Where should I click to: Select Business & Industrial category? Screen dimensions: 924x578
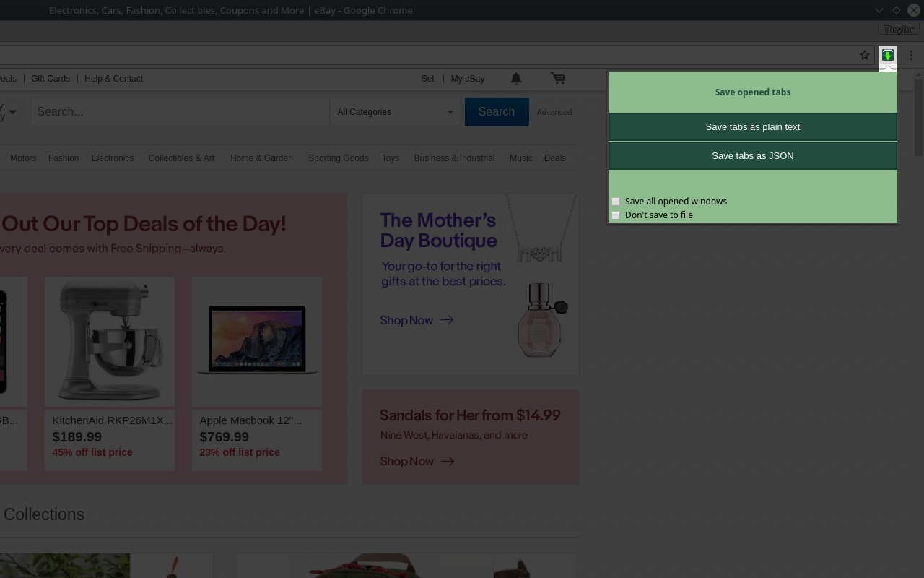(x=454, y=158)
